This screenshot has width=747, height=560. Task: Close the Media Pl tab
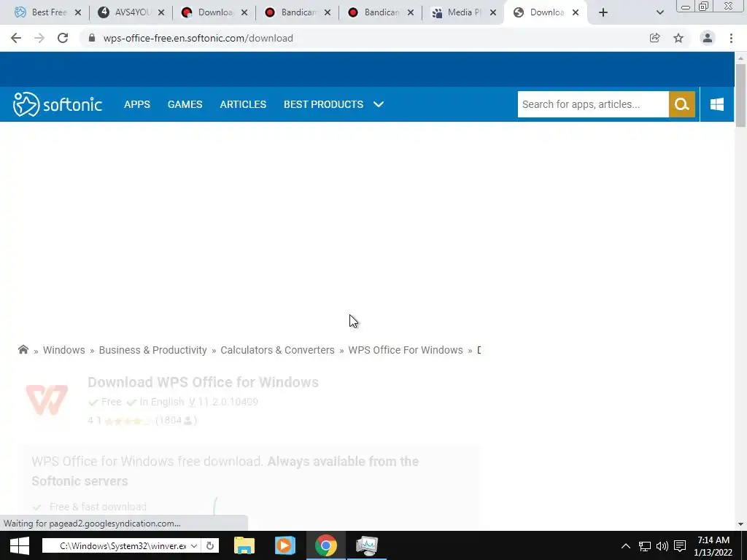(x=494, y=12)
